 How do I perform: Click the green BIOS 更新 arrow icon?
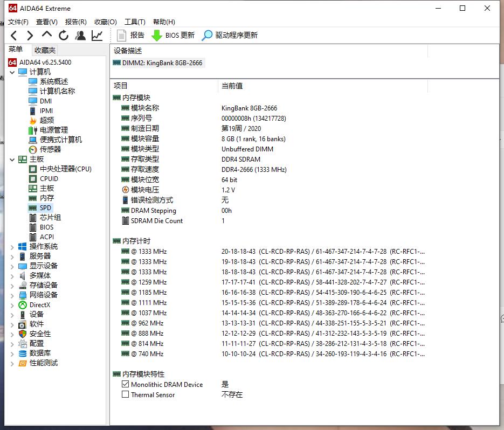coord(156,36)
